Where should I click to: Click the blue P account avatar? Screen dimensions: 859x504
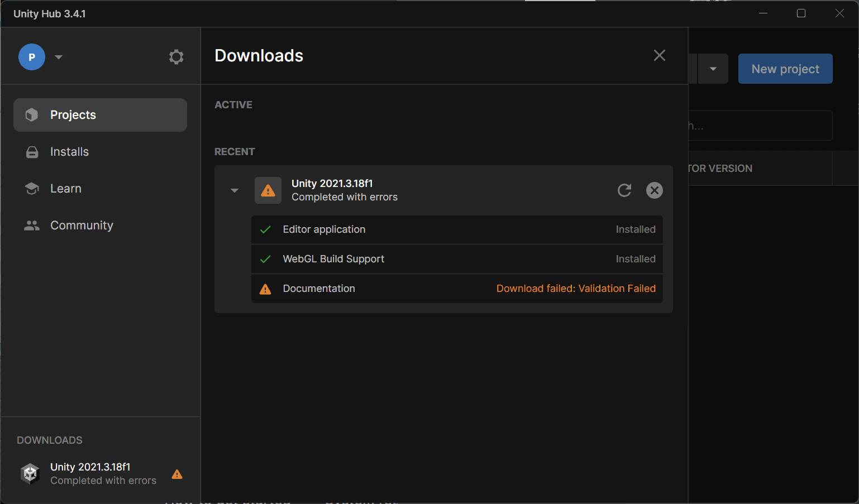click(x=32, y=57)
